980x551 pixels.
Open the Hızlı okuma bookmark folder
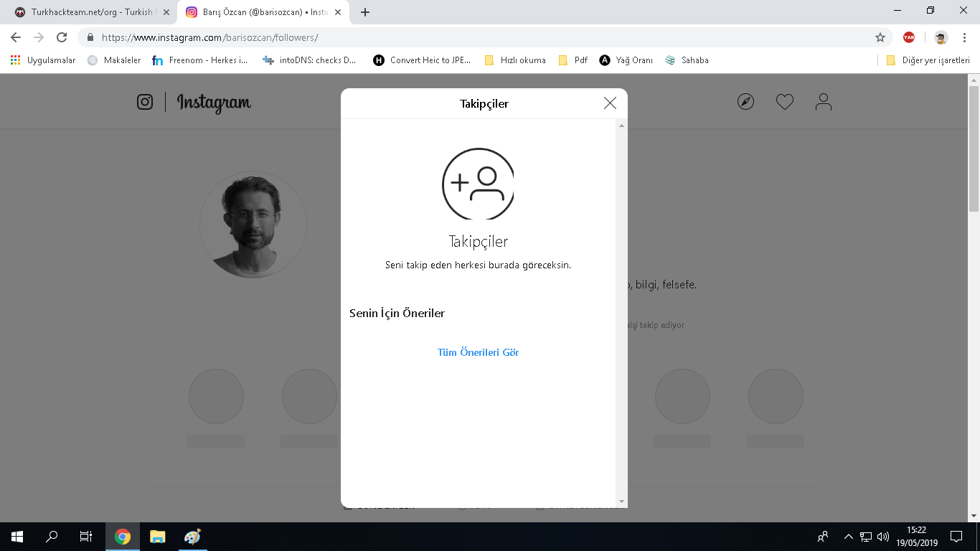[x=515, y=60]
